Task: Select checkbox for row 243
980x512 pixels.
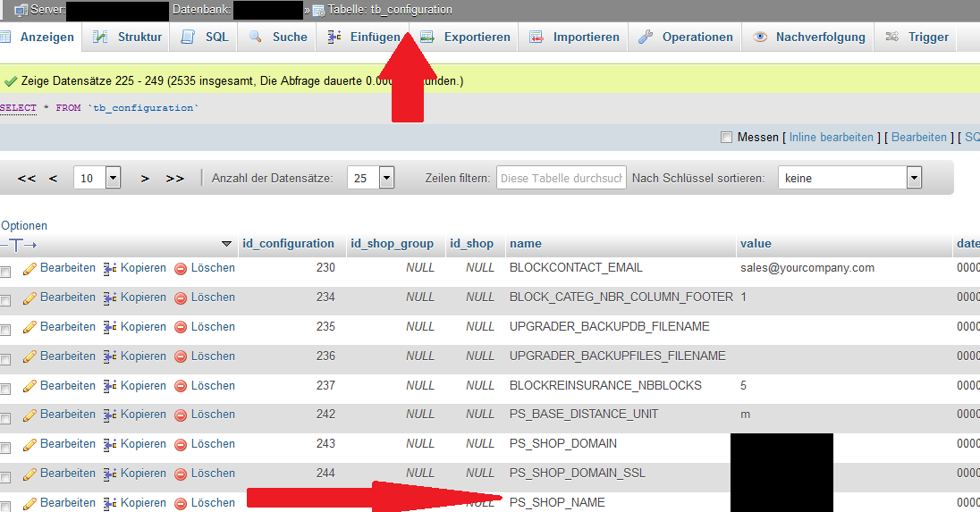Action: (x=5, y=448)
